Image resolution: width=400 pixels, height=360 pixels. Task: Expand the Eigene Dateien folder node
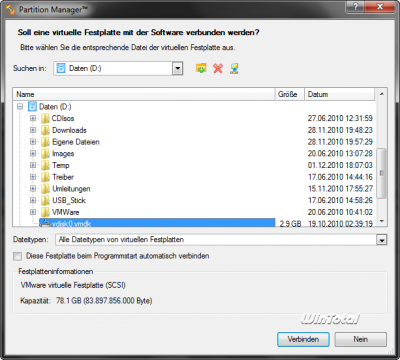[x=33, y=142]
